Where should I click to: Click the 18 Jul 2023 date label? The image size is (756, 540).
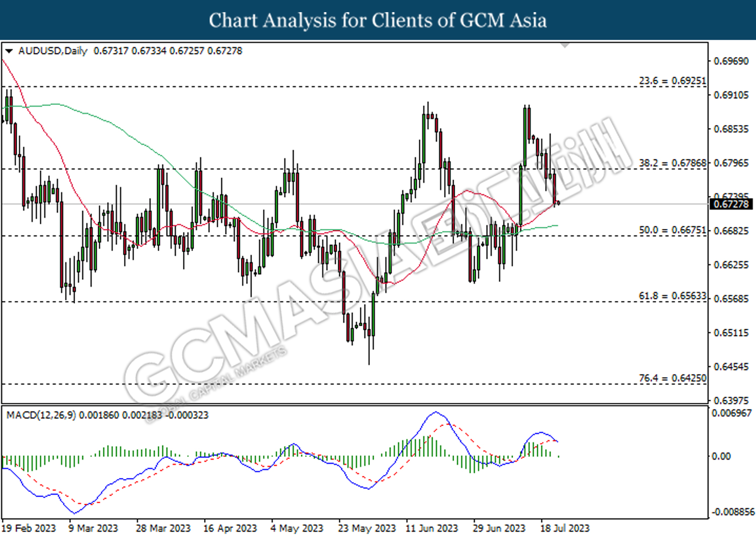pyautogui.click(x=565, y=528)
